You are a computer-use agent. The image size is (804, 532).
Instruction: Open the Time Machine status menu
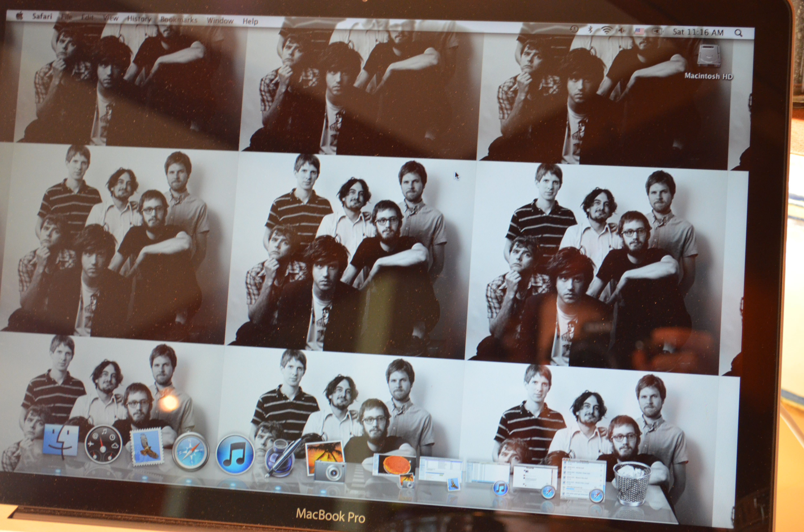pos(574,29)
